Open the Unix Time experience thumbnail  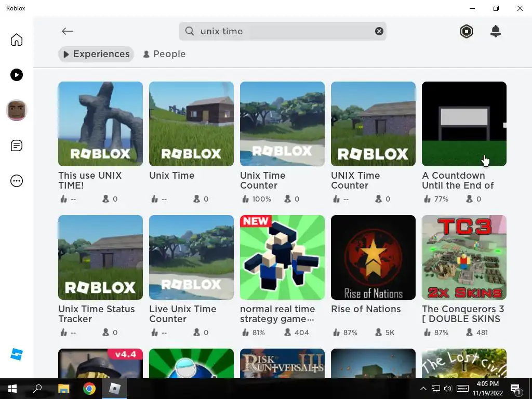click(191, 124)
